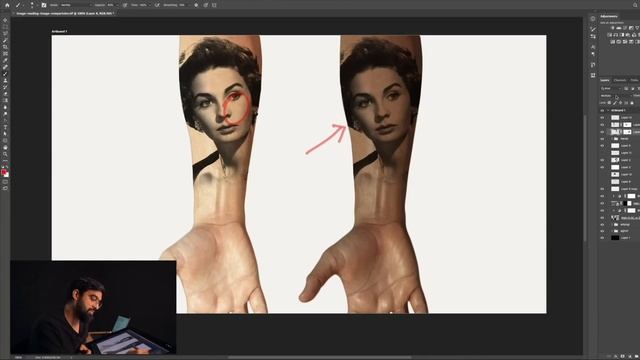Image resolution: width=640 pixels, height=360 pixels.
Task: Toggle pressure for size in options bar
Action: coord(205,5)
